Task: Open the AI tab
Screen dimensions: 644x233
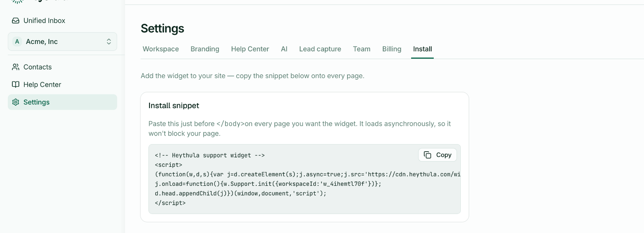Action: (x=284, y=49)
